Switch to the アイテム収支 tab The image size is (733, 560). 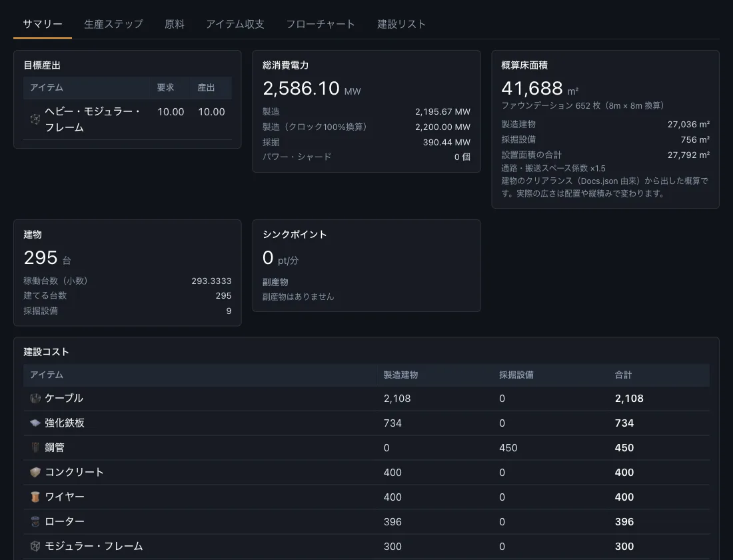click(x=235, y=24)
